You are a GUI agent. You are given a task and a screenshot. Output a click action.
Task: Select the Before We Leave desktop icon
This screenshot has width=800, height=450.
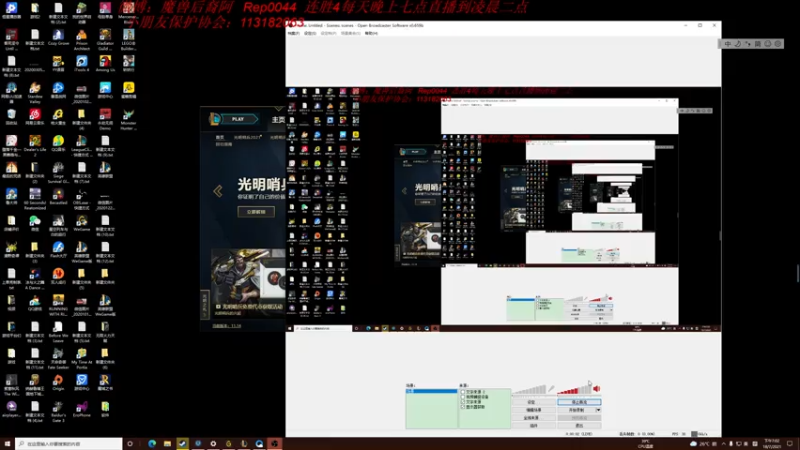[58, 331]
